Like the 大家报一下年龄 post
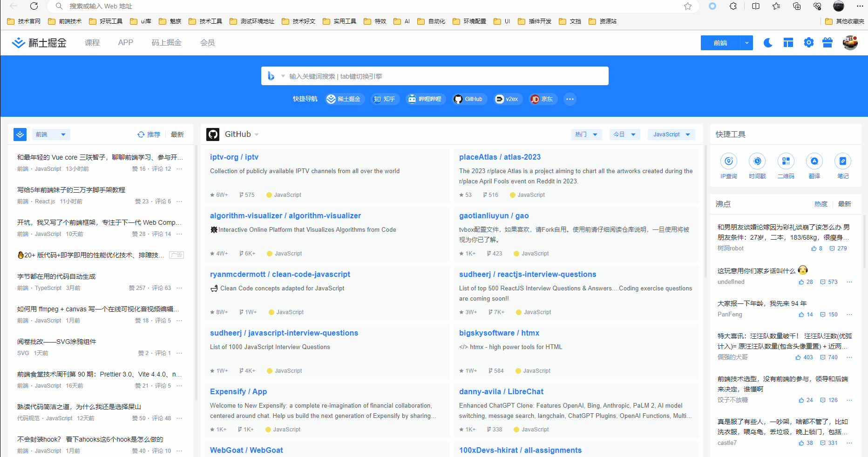Viewport: 868px width, 457px height. point(806,315)
